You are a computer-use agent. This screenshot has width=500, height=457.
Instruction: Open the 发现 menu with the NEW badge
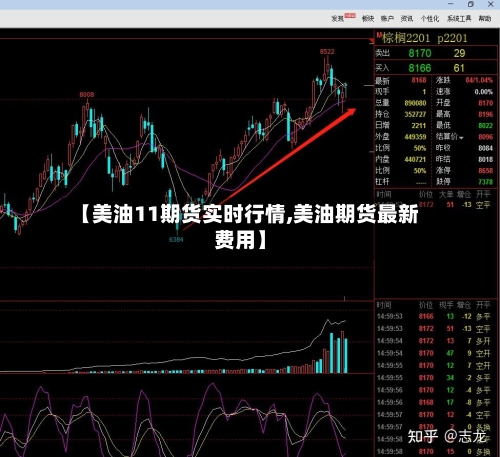(x=343, y=18)
